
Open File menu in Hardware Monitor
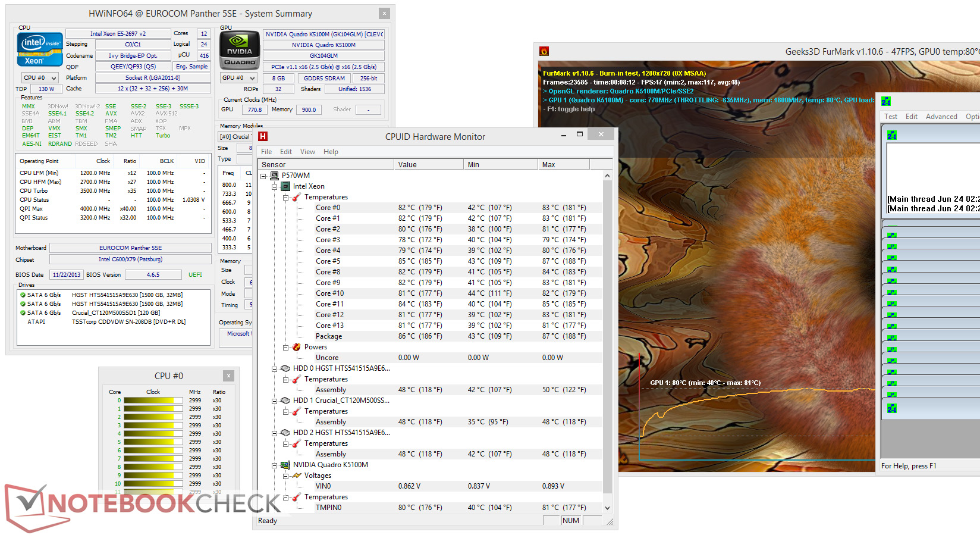click(266, 152)
